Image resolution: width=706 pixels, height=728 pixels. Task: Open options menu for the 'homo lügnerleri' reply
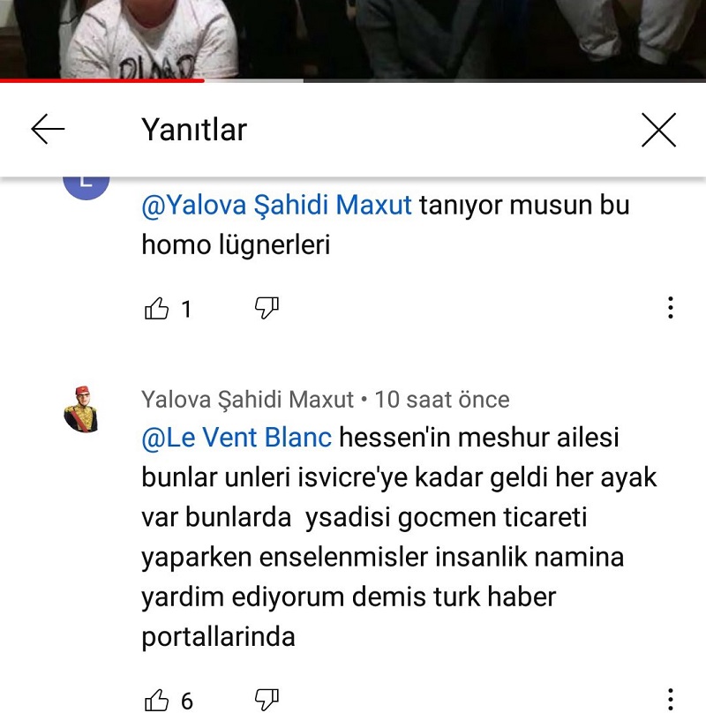670,307
